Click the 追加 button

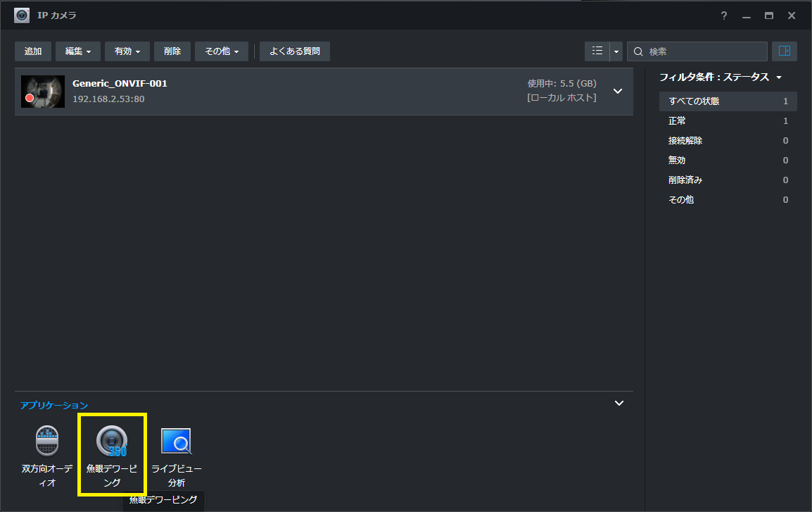33,51
